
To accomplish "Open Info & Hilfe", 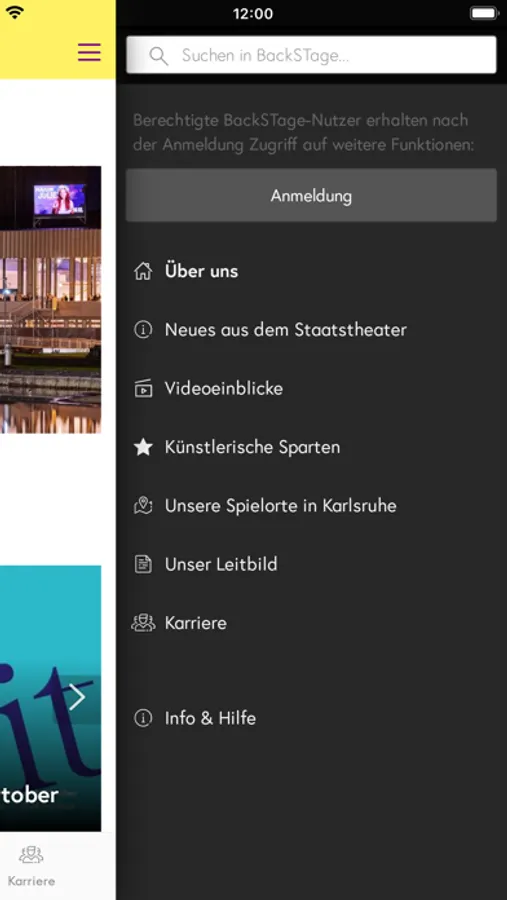I will [210, 718].
